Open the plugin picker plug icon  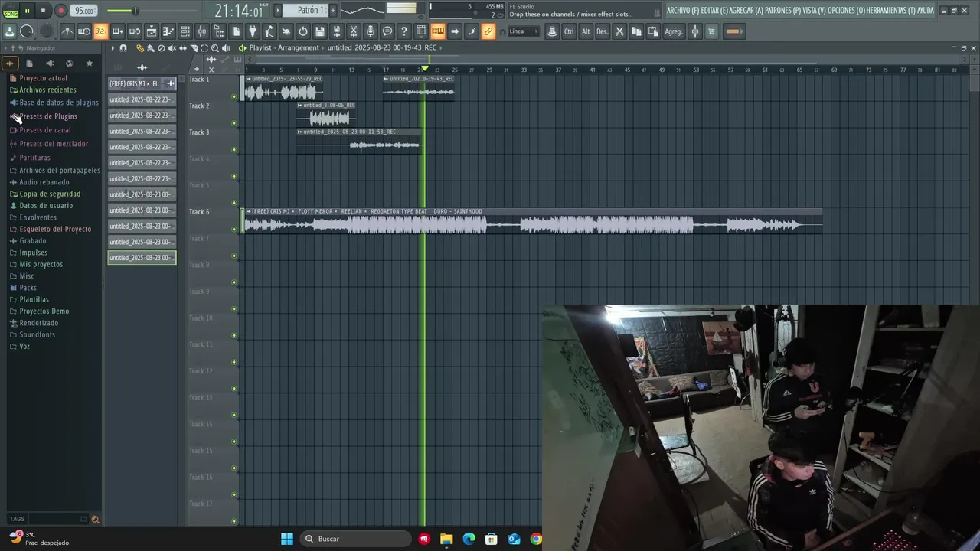click(253, 31)
